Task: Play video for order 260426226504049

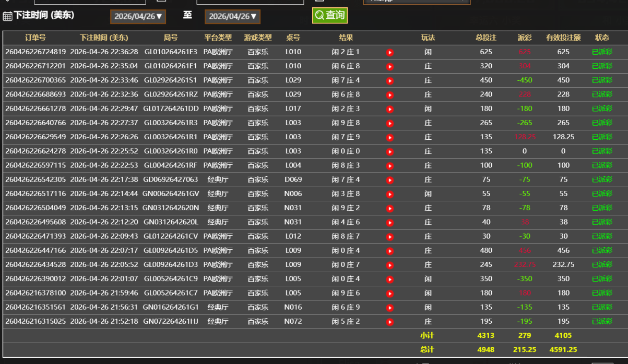Action: [x=389, y=209]
